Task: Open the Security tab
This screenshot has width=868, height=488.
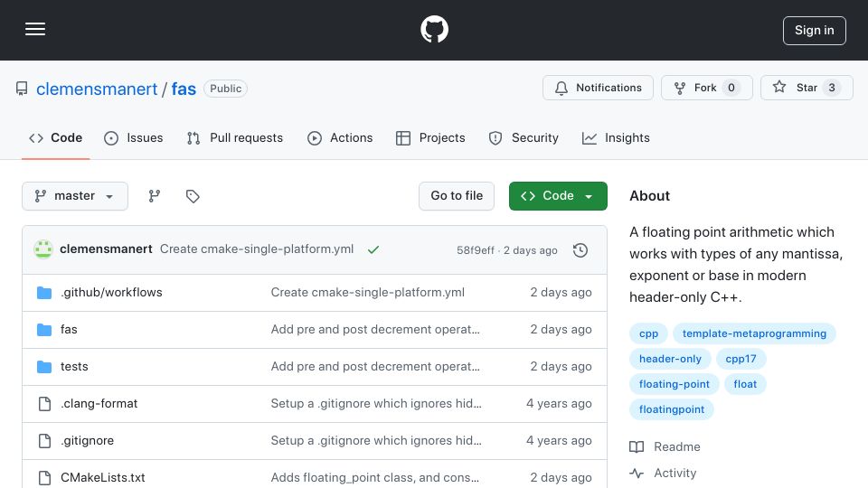Action: coord(524,137)
